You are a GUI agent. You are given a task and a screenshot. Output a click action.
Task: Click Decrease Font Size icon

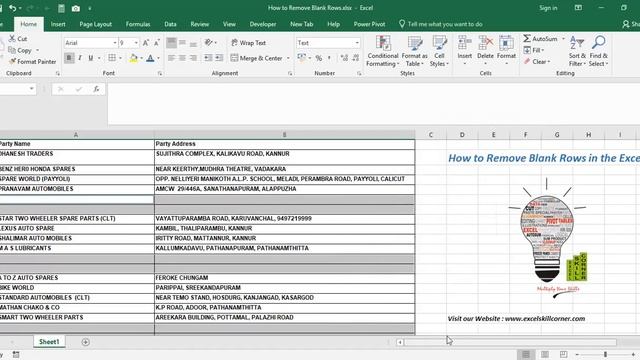tap(157, 42)
